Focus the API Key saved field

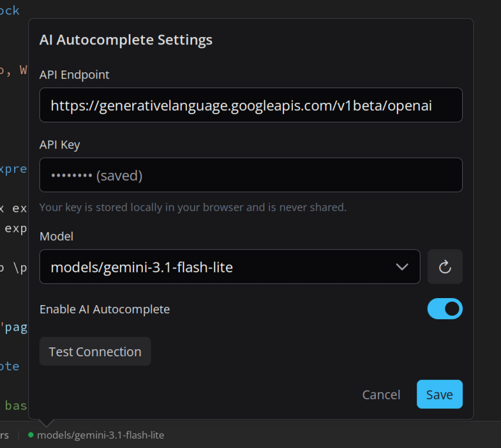(x=251, y=175)
